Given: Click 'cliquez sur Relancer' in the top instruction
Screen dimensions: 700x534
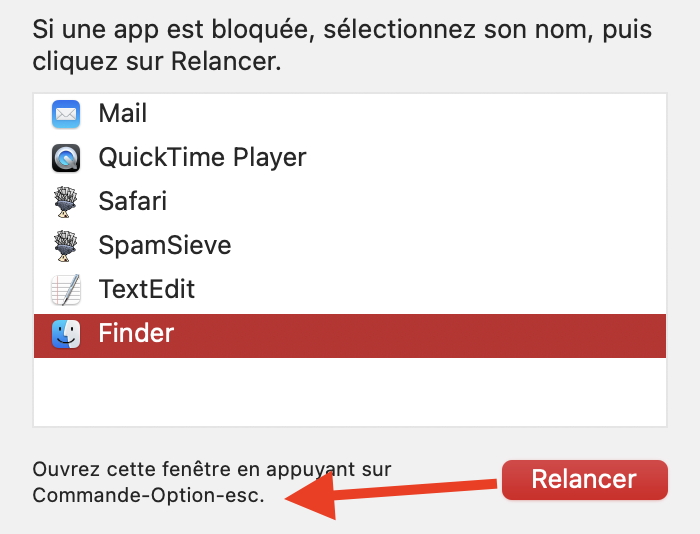Looking at the screenshot, I should pyautogui.click(x=156, y=64).
